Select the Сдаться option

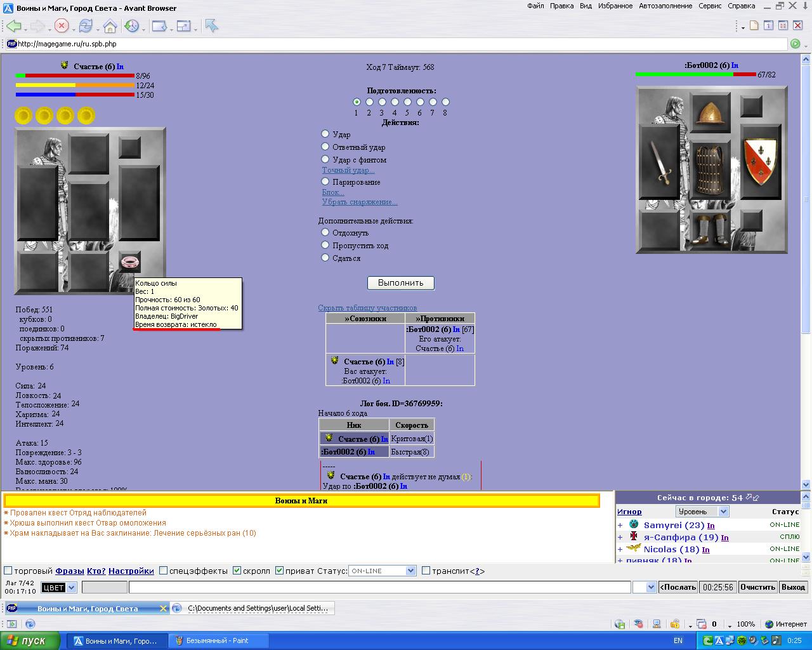(x=325, y=258)
